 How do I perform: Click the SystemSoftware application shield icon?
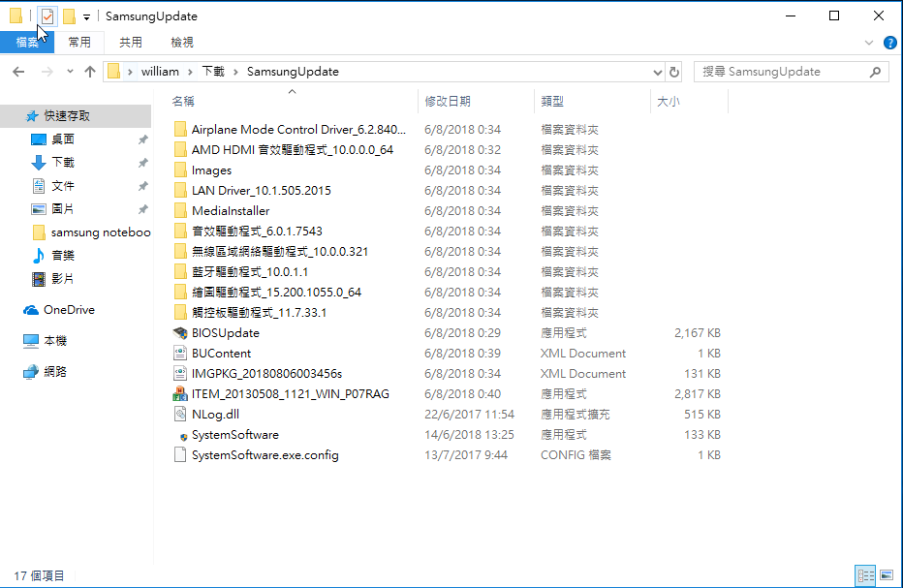click(x=179, y=436)
